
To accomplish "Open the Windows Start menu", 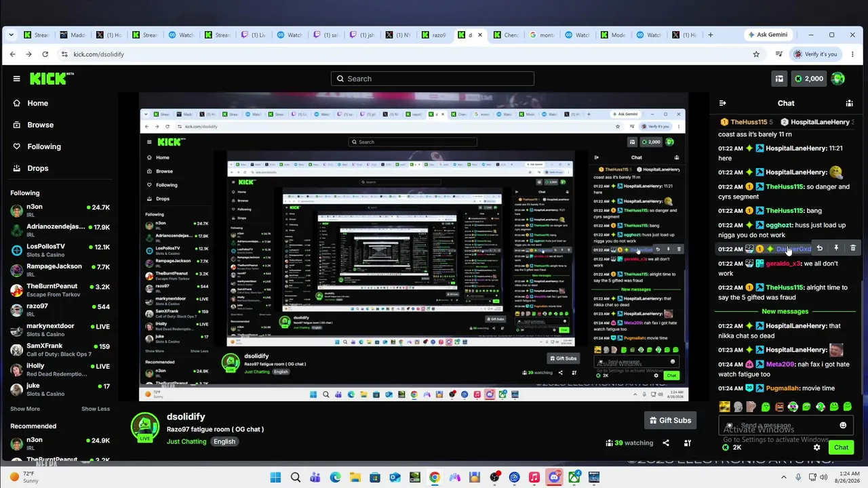I will click(x=275, y=477).
